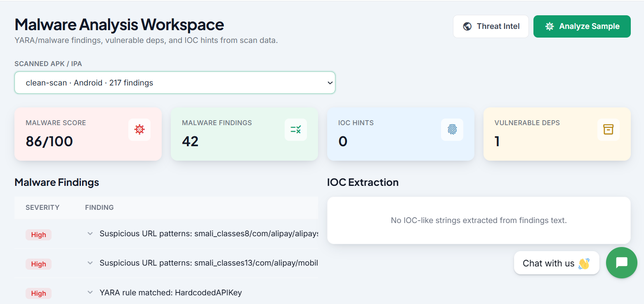Click High badge on smali_classes8 row

pyautogui.click(x=38, y=235)
